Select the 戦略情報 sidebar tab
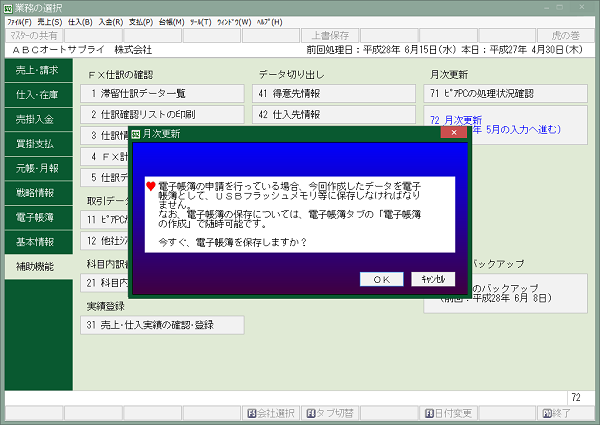The image size is (600, 425). 39,193
